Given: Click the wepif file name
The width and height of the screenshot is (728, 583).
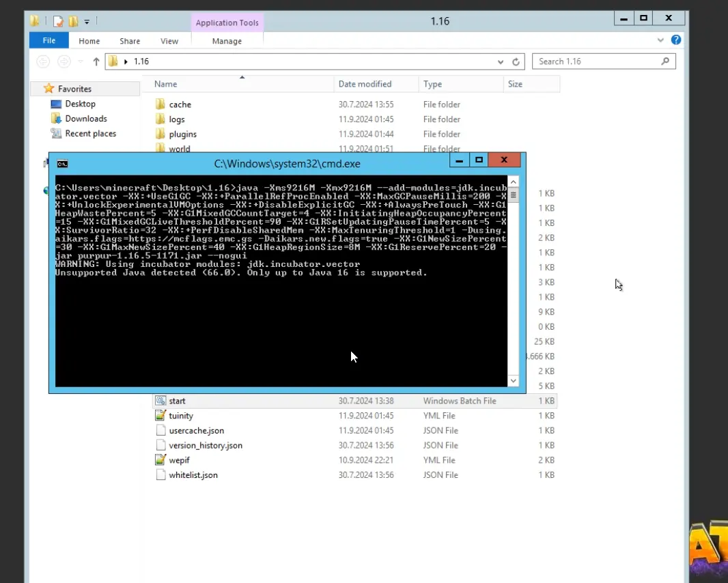Looking at the screenshot, I should [x=179, y=460].
